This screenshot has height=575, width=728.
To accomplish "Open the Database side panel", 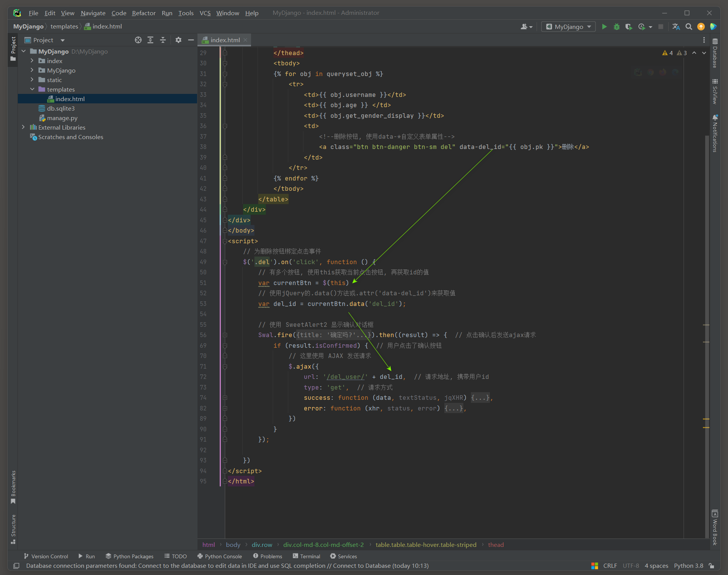I will click(715, 53).
